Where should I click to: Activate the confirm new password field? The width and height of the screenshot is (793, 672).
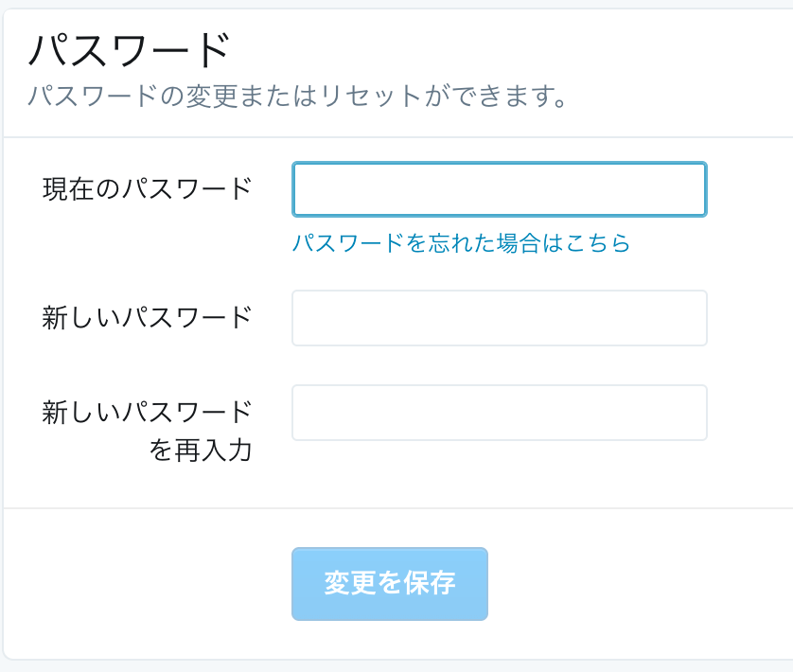pos(499,413)
